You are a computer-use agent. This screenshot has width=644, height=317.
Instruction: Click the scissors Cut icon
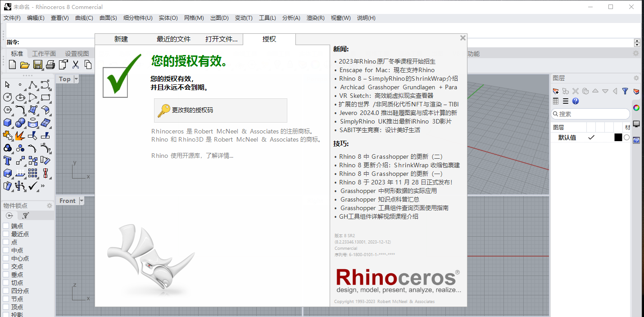(76, 64)
